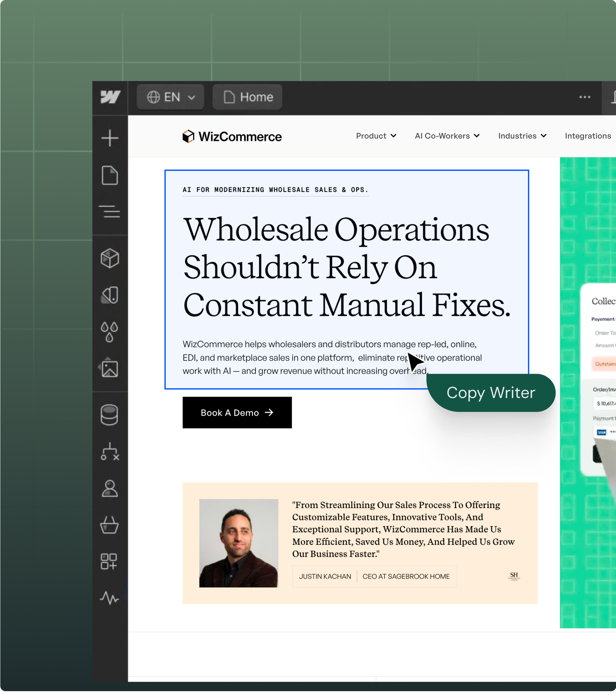
Task: Open the Navigator panel icon
Action: click(x=109, y=212)
